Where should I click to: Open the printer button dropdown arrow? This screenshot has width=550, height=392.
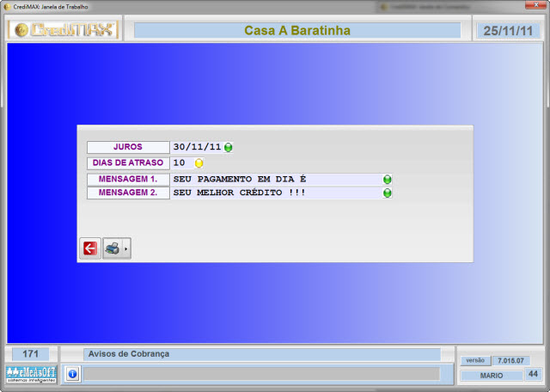point(126,248)
